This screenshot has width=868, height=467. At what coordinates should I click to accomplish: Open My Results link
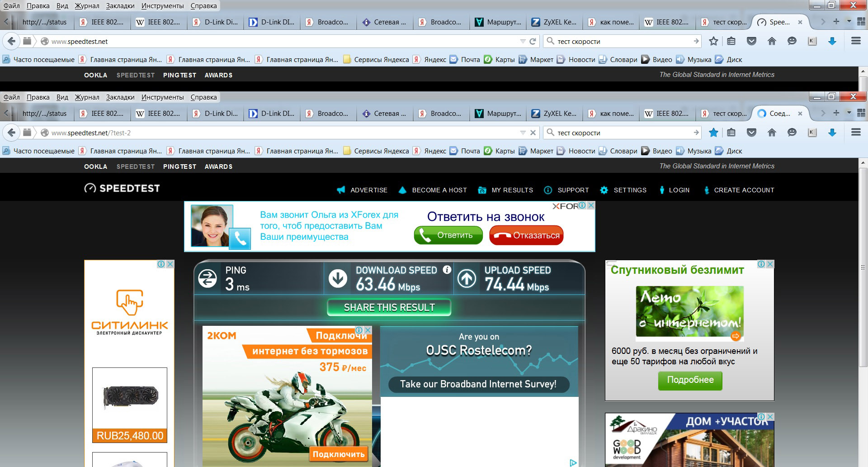coord(505,190)
